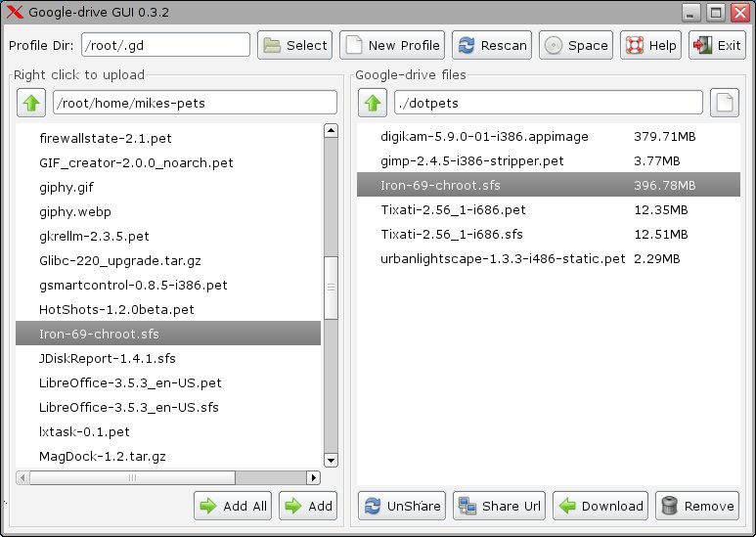The image size is (756, 537).
Task: Select gsmartcontrol-0.8.5-i386.pet
Action: pos(168,285)
